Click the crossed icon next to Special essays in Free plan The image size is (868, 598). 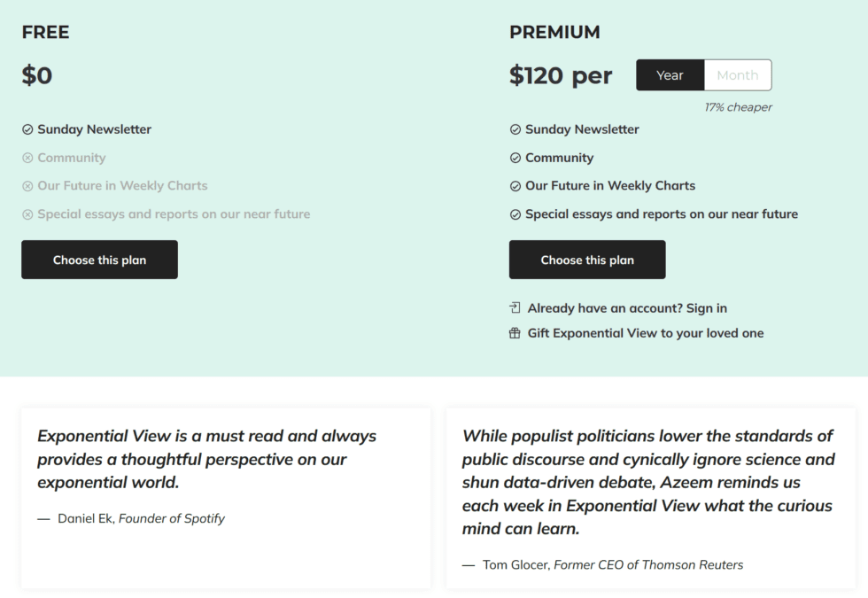(26, 214)
